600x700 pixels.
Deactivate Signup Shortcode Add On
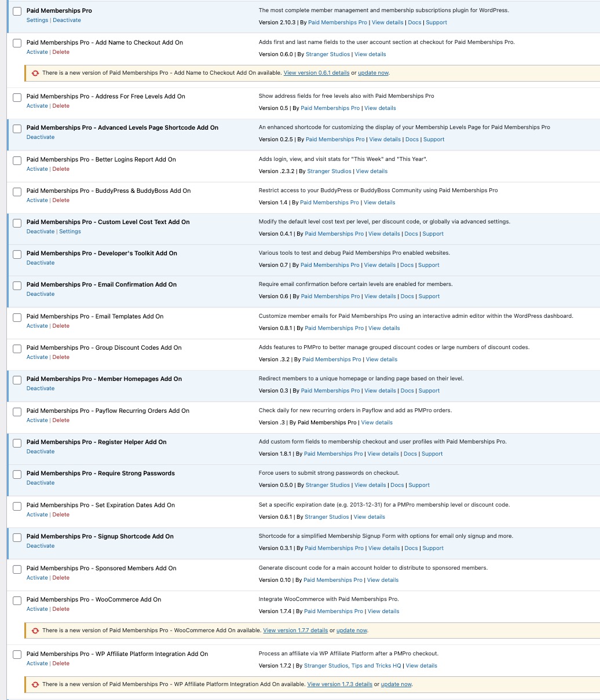[41, 546]
